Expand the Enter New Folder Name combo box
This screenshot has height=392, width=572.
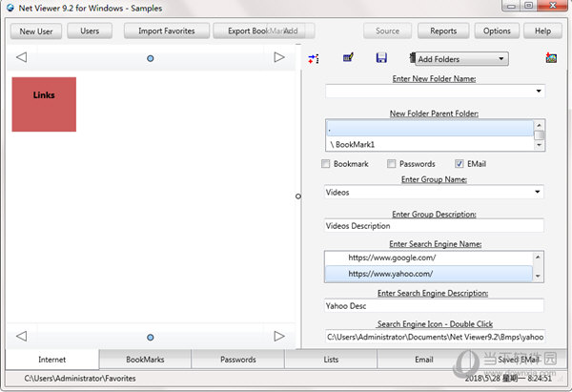[x=539, y=91]
